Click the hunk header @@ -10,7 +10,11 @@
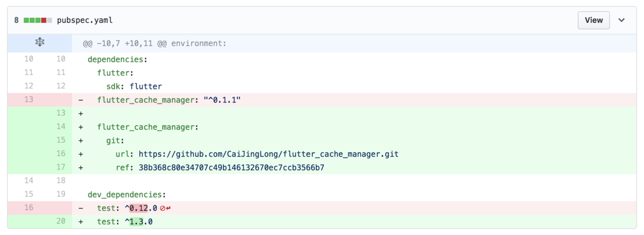This screenshot has height=235, width=644. pyautogui.click(x=155, y=43)
